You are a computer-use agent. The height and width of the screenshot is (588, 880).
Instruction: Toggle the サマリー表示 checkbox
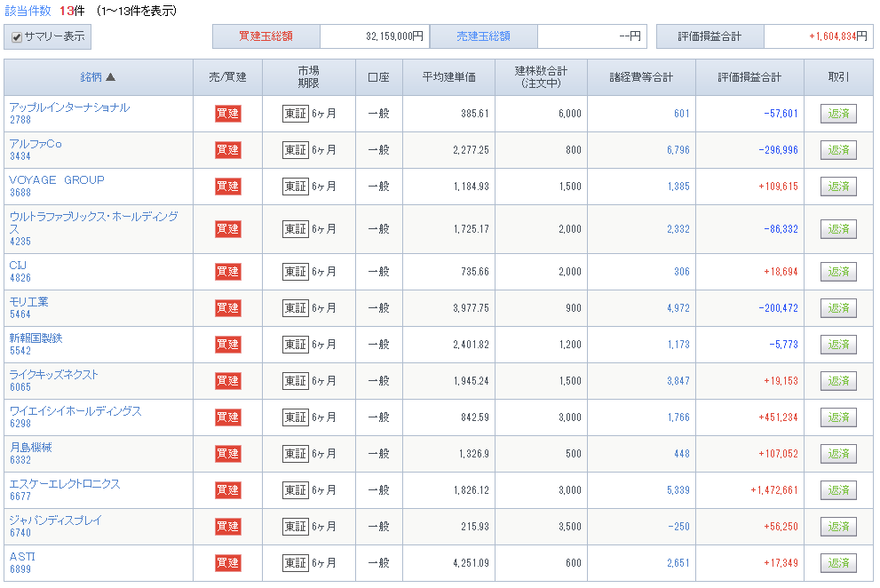point(17,37)
